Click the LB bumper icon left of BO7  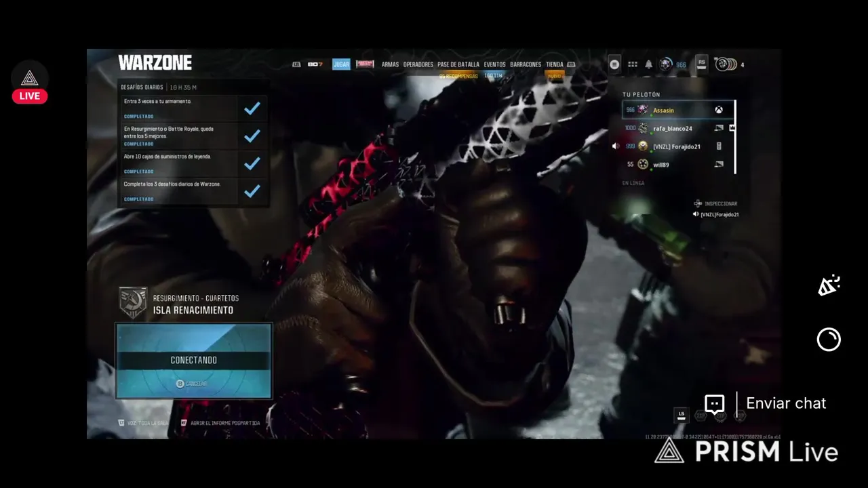coord(296,64)
